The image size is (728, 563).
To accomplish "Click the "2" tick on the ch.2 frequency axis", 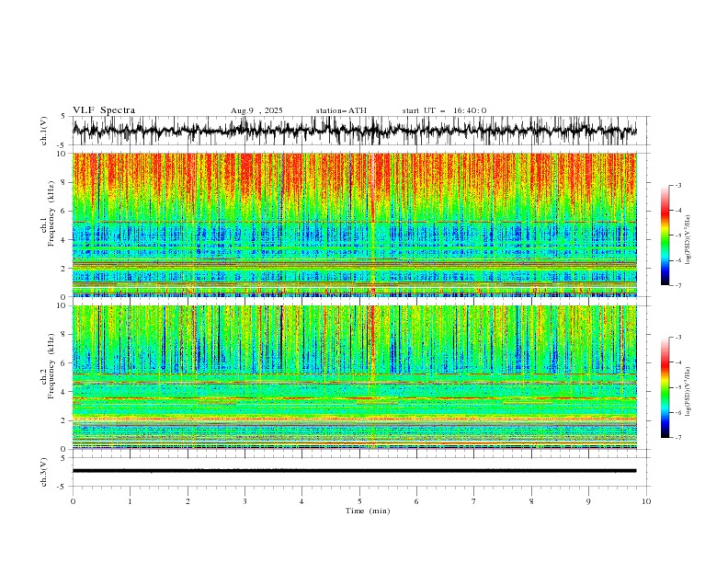I will tap(63, 420).
